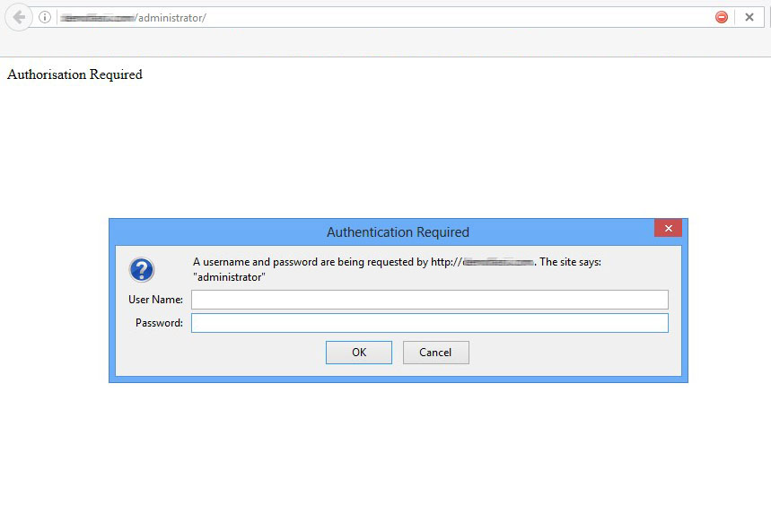Click the red blocked-content icon in address bar

722,17
